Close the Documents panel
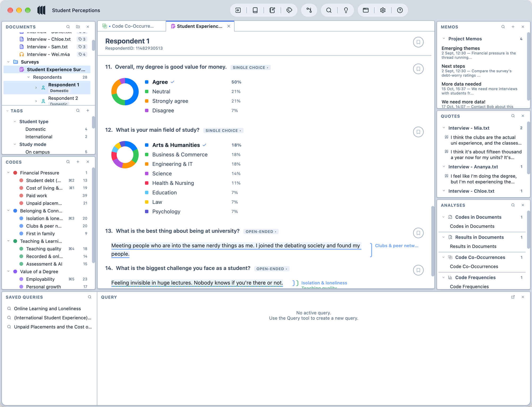Screen dimensions: 532x407 tap(88, 27)
